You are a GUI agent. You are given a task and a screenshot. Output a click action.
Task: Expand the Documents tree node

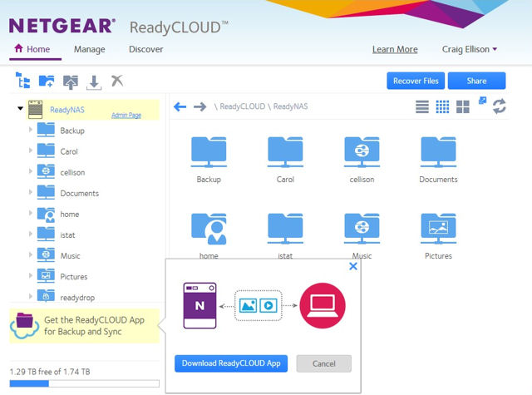pos(30,192)
